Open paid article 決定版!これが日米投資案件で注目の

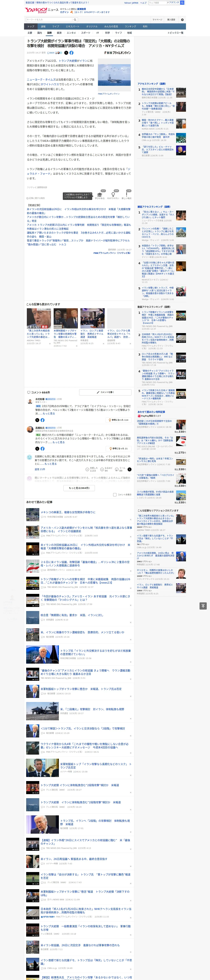[x=155, y=423]
